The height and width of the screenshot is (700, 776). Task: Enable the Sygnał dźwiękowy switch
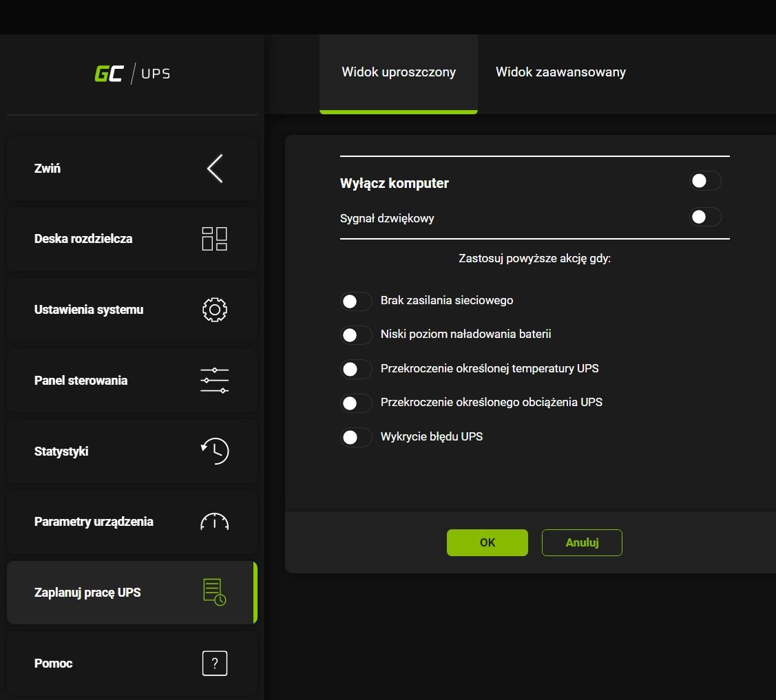tap(705, 217)
